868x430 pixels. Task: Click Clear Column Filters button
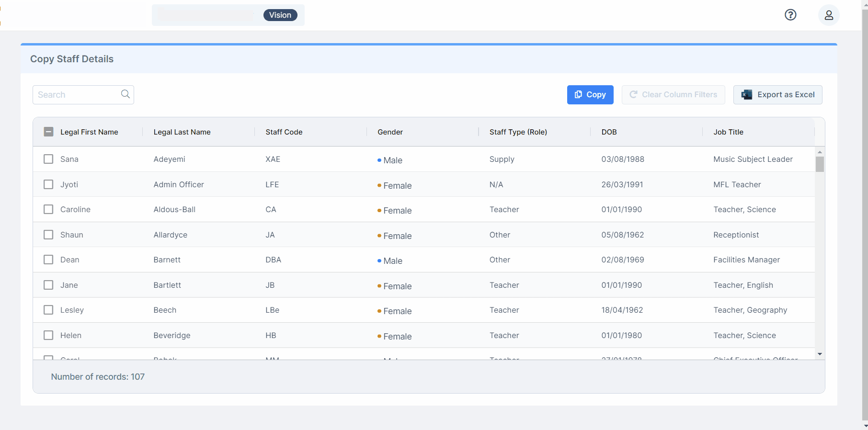coord(673,95)
